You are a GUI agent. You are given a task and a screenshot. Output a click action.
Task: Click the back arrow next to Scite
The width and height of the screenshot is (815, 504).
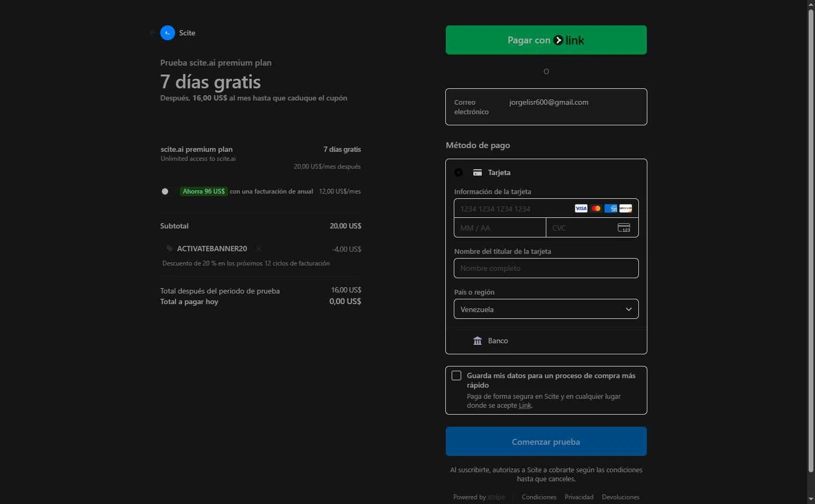point(153,33)
